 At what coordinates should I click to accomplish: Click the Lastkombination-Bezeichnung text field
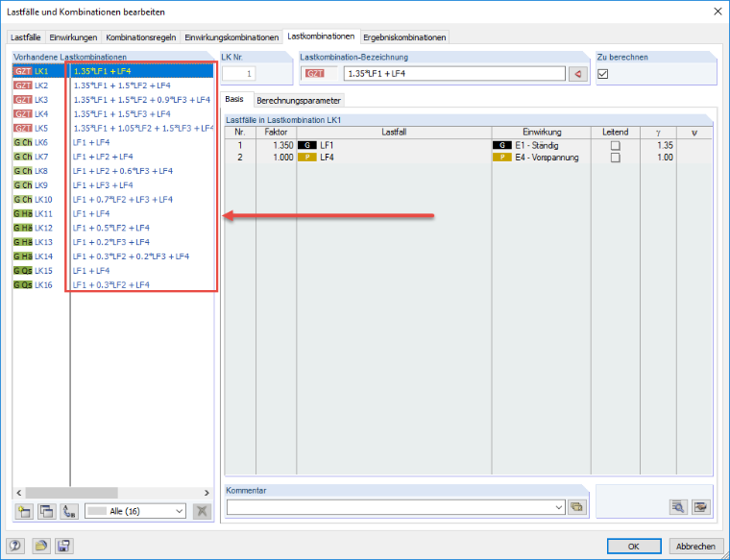coord(454,74)
